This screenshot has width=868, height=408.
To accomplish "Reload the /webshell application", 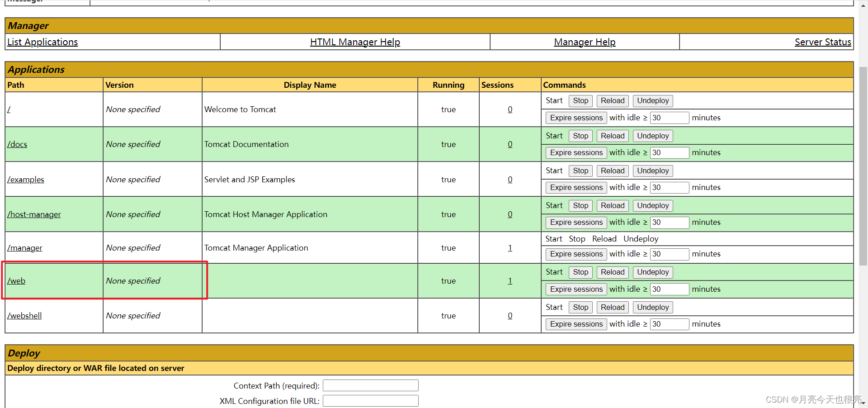I will click(x=613, y=308).
